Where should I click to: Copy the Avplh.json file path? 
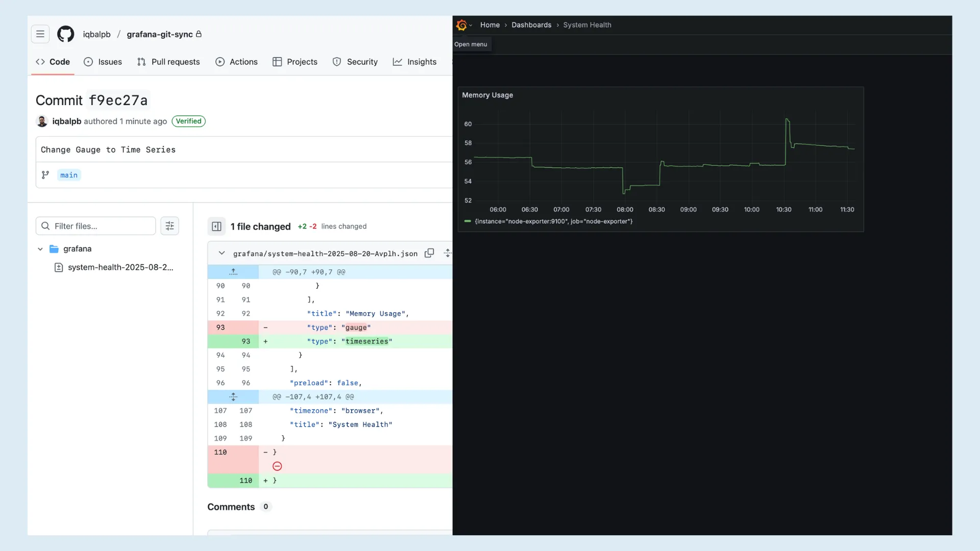point(429,253)
